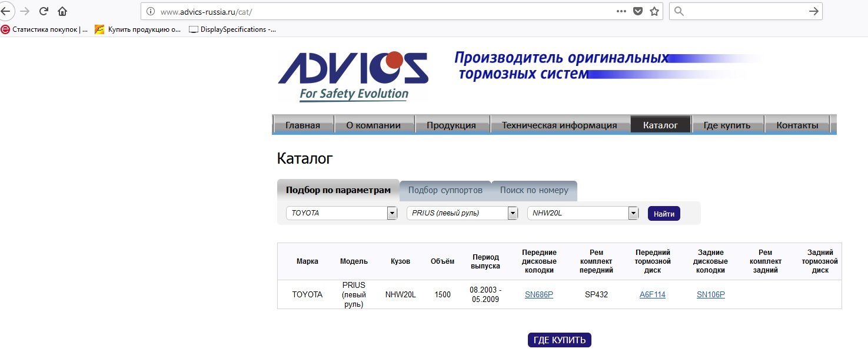Bookmark this page with the star
This screenshot has width=868, height=355.
(654, 11)
